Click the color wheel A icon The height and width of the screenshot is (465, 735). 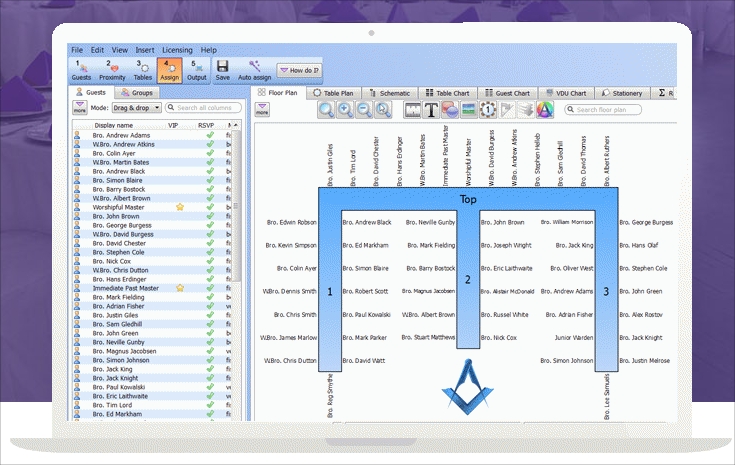pyautogui.click(x=544, y=110)
